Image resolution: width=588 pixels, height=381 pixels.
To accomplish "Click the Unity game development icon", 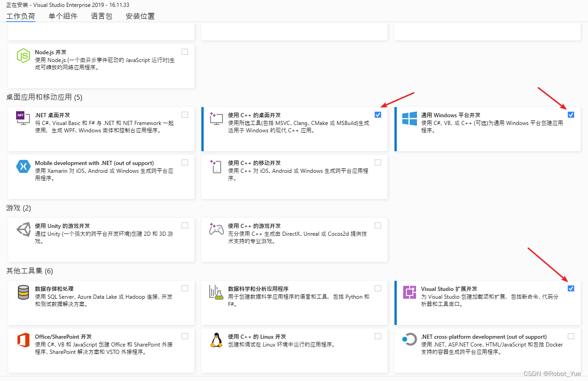I will tap(23, 229).
